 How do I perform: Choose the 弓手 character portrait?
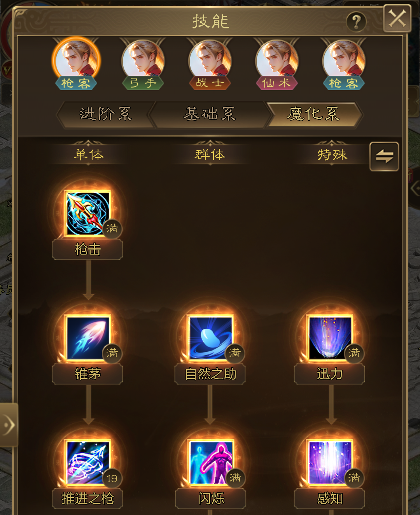(143, 64)
